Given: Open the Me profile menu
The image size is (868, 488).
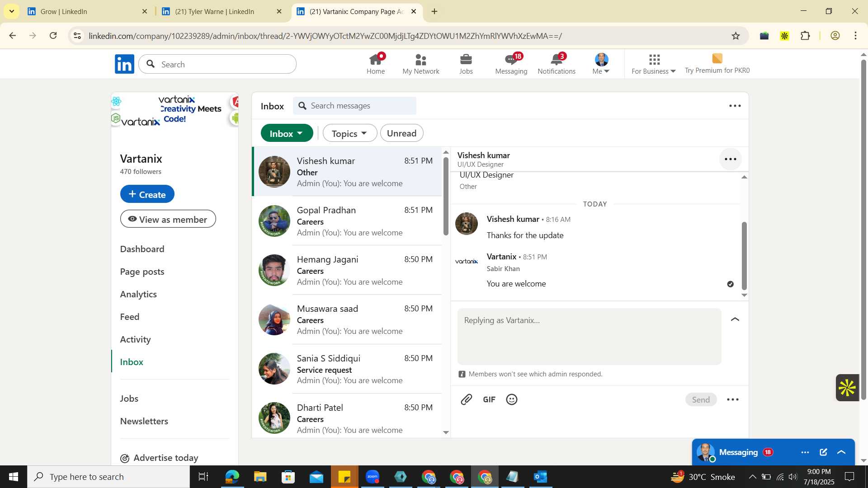Looking at the screenshot, I should 601,64.
